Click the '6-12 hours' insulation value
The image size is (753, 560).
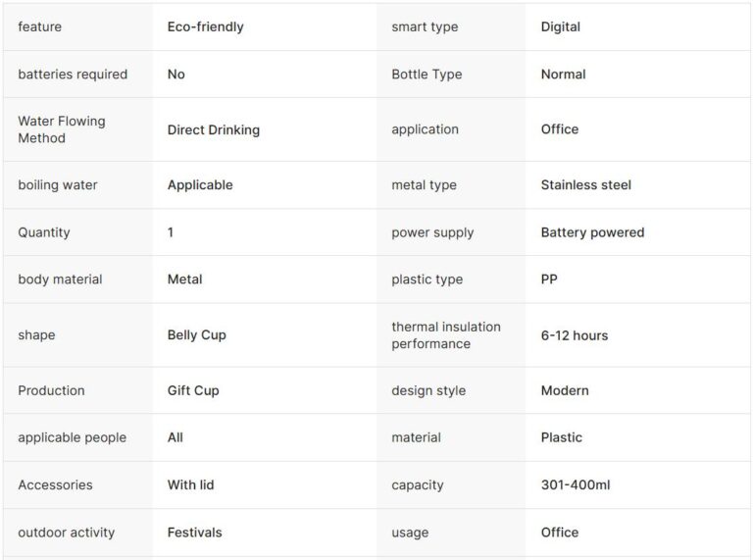coord(574,335)
